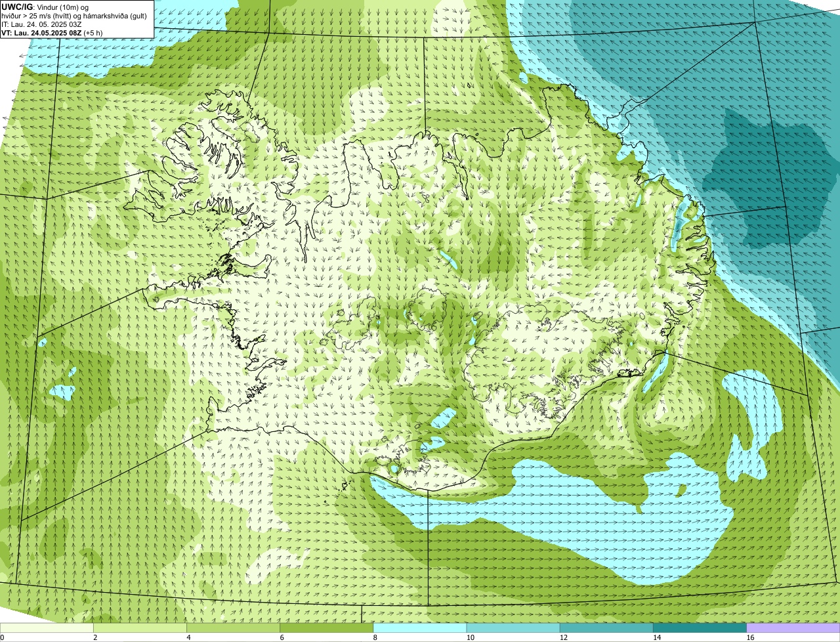Click the legend scale label '16'

click(750, 637)
